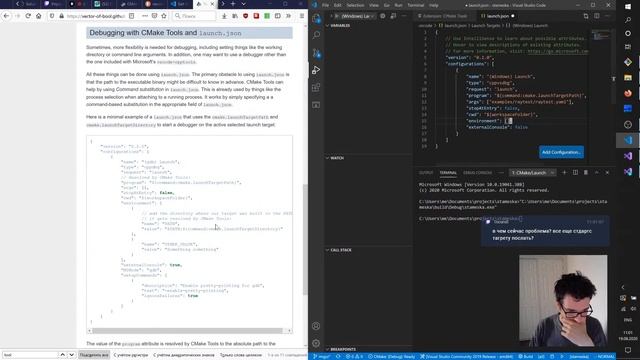Viewport: 640px width, 360px height.
Task: Start debugging with the green play icon
Action: pyautogui.click(x=336, y=16)
